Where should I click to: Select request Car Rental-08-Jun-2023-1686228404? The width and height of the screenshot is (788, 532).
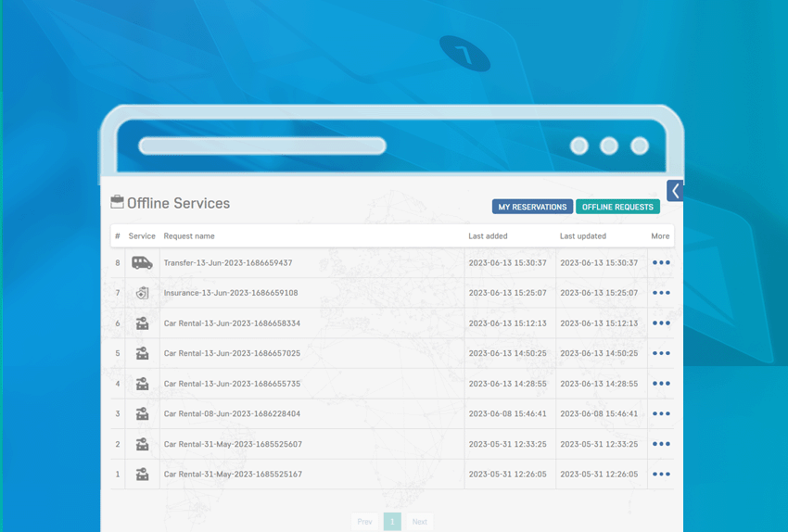(x=232, y=413)
